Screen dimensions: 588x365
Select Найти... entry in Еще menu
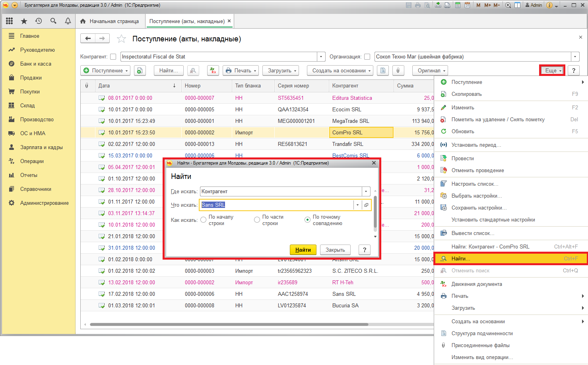[x=511, y=258]
